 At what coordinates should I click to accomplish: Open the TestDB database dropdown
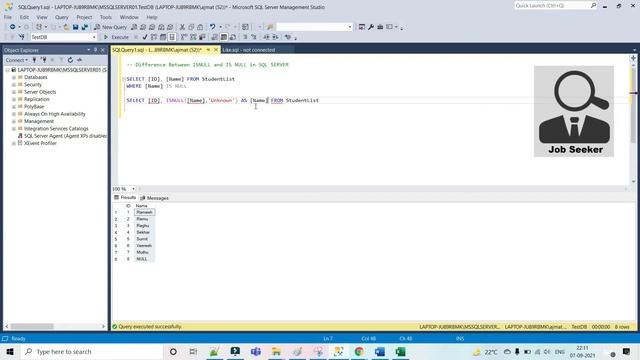(x=94, y=37)
